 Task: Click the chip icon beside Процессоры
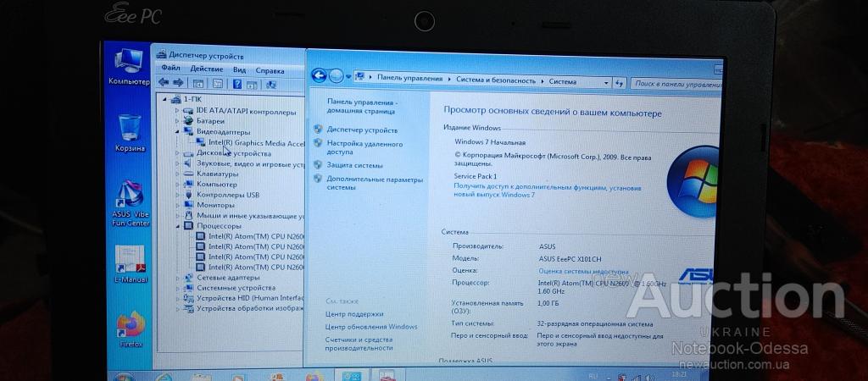tap(188, 226)
